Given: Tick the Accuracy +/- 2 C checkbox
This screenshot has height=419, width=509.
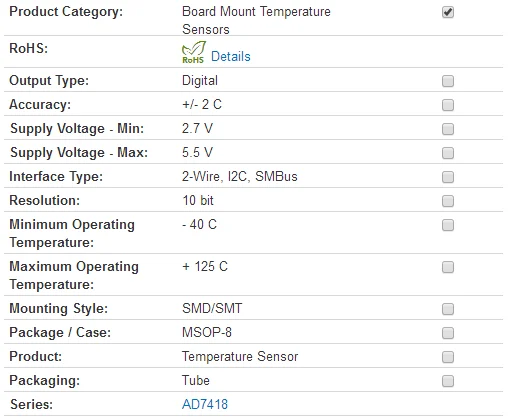Looking at the screenshot, I should click(x=448, y=105).
